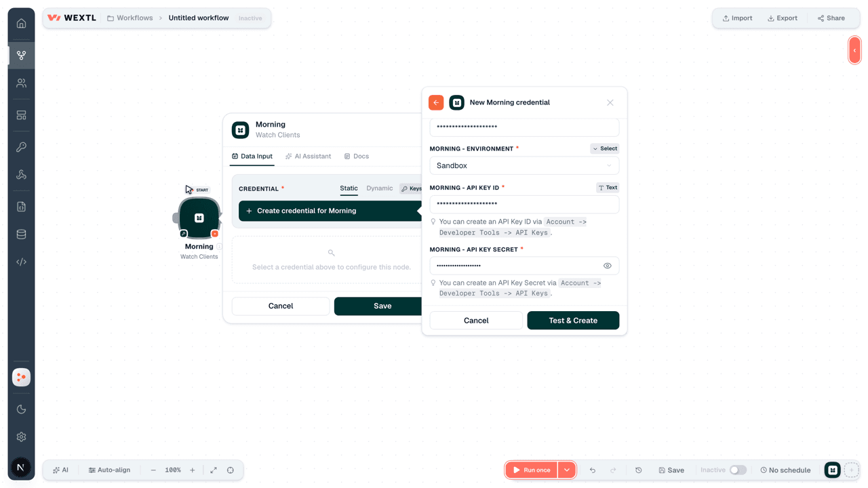Viewport: 868px width, 488px height.
Task: Click the Text type selector for API Key ID
Action: click(608, 188)
